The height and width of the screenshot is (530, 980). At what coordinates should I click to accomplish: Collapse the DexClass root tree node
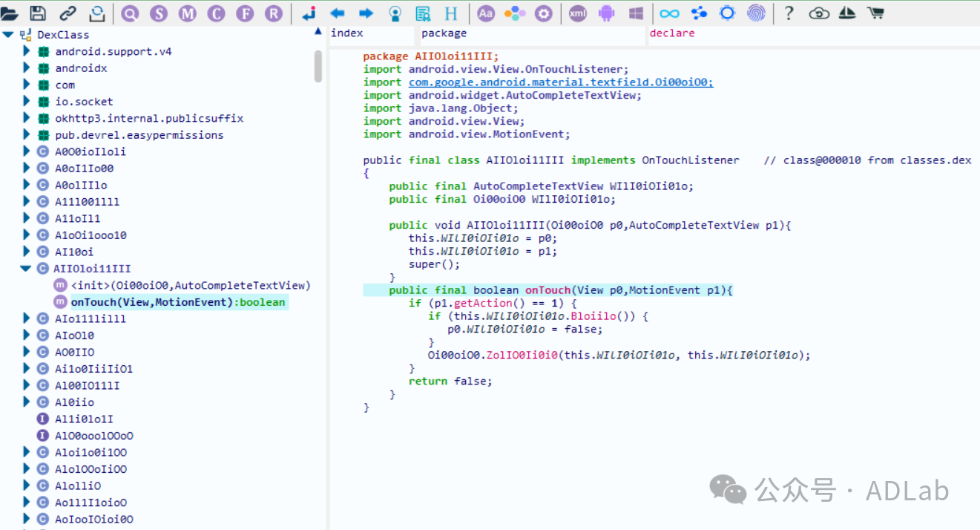click(x=7, y=35)
